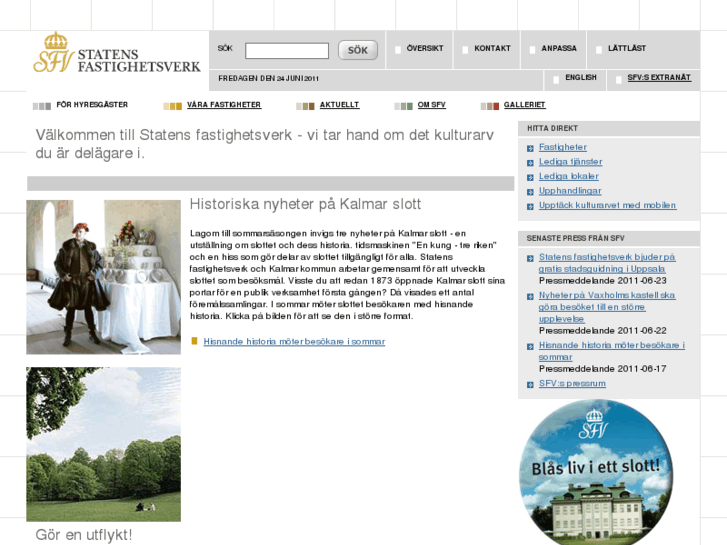Click the text Pressmeddelande 2011-06-23
Image resolution: width=727 pixels, height=545 pixels.
603,281
